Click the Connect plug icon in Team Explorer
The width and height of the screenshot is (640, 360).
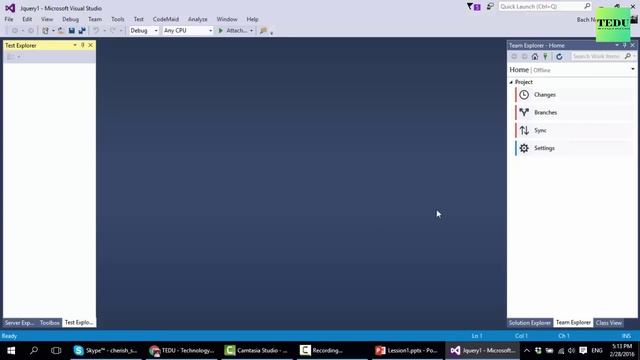click(545, 56)
